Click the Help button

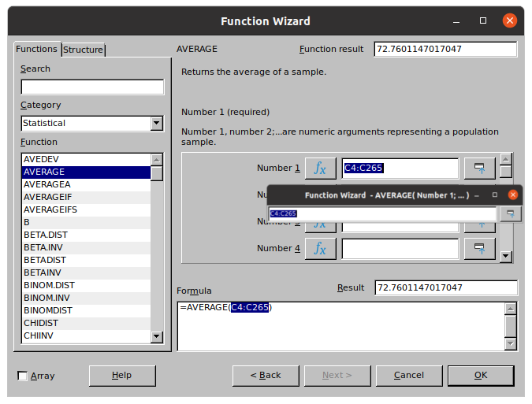[122, 376]
